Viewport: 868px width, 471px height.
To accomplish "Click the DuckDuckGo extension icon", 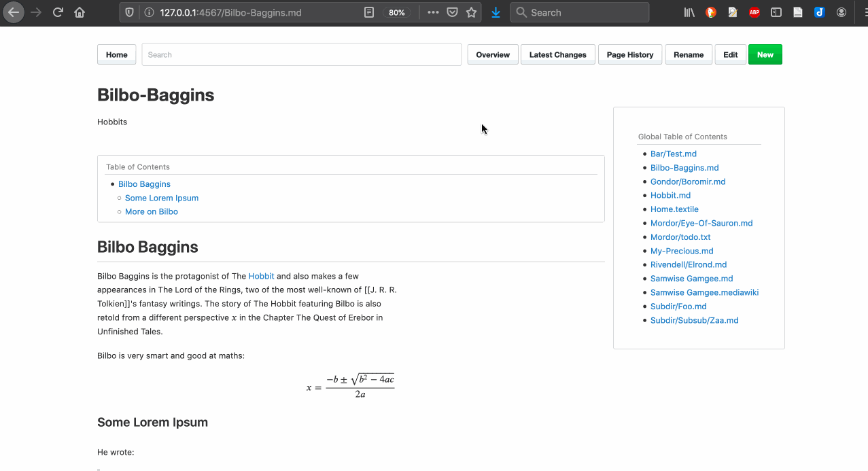I will [x=711, y=12].
